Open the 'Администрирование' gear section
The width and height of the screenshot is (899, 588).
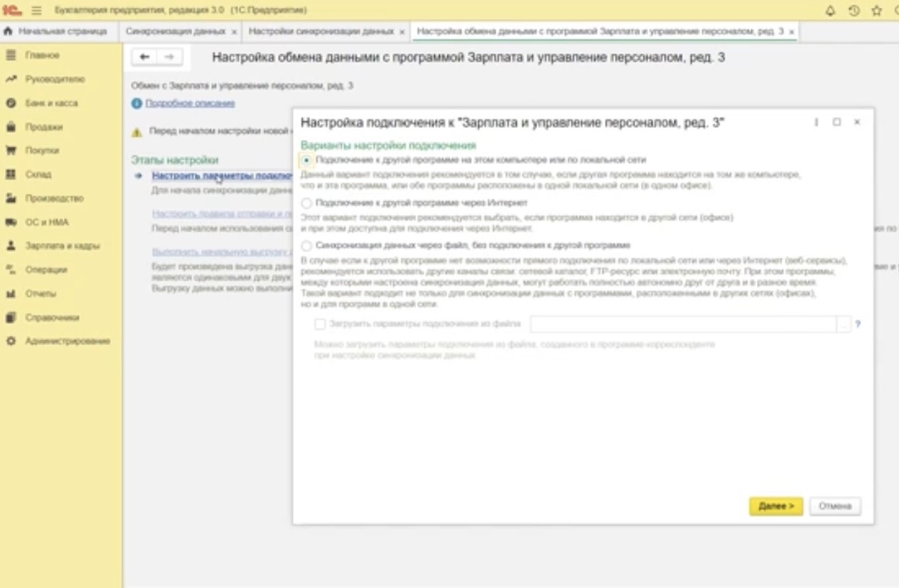(67, 341)
